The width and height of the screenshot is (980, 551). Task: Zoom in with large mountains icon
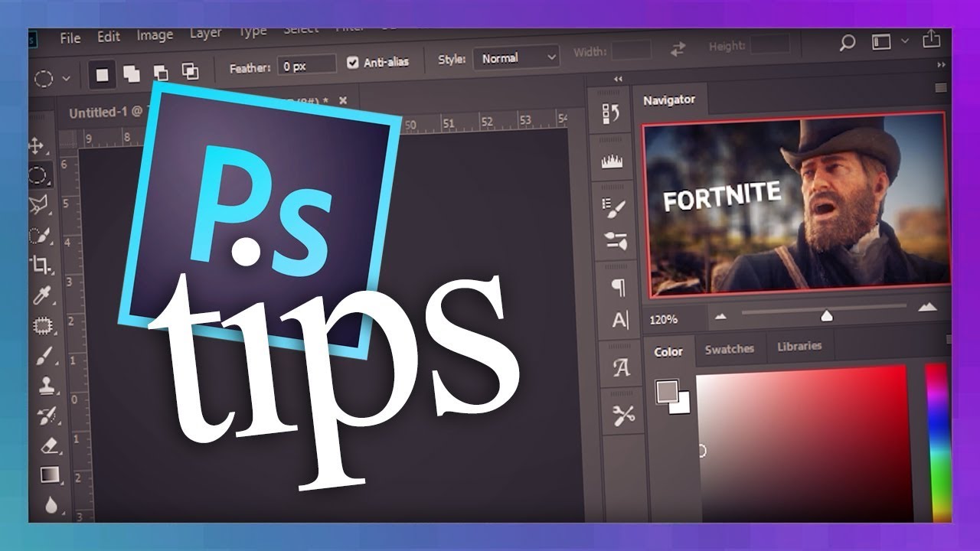pos(927,307)
